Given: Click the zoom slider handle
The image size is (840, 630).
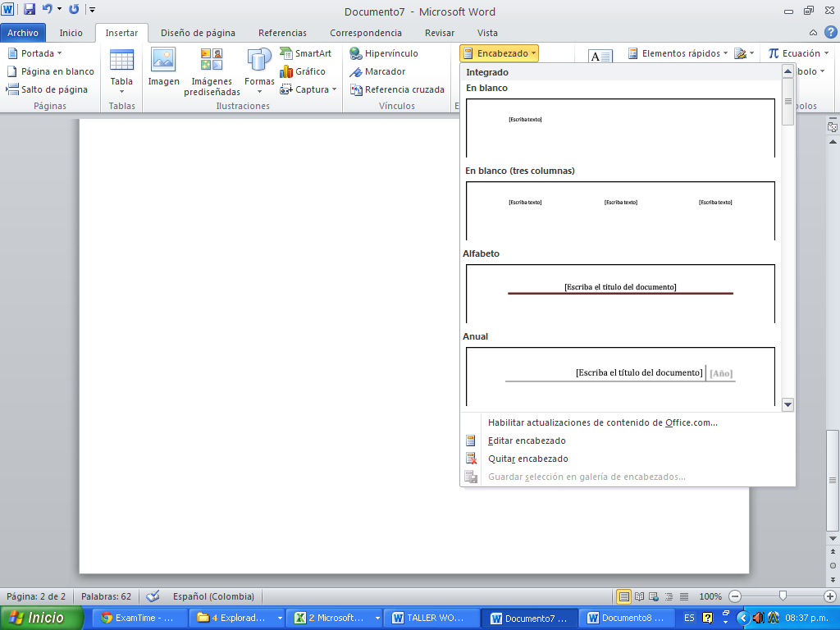Looking at the screenshot, I should pyautogui.click(x=783, y=596).
